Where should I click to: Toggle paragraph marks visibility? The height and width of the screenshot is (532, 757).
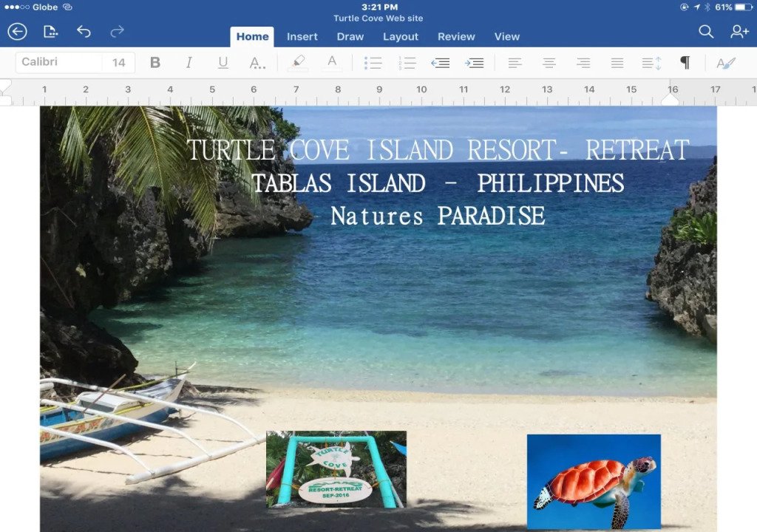click(x=685, y=63)
